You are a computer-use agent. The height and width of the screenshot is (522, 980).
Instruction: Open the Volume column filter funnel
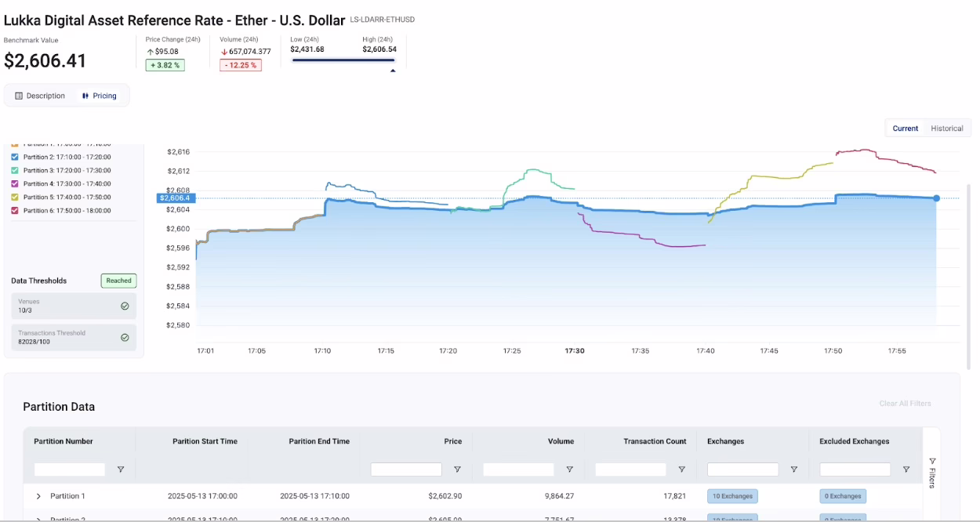pyautogui.click(x=569, y=469)
